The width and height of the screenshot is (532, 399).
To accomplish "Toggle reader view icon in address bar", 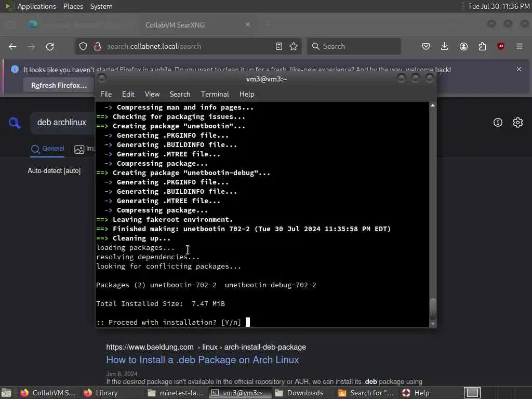I will click(279, 46).
